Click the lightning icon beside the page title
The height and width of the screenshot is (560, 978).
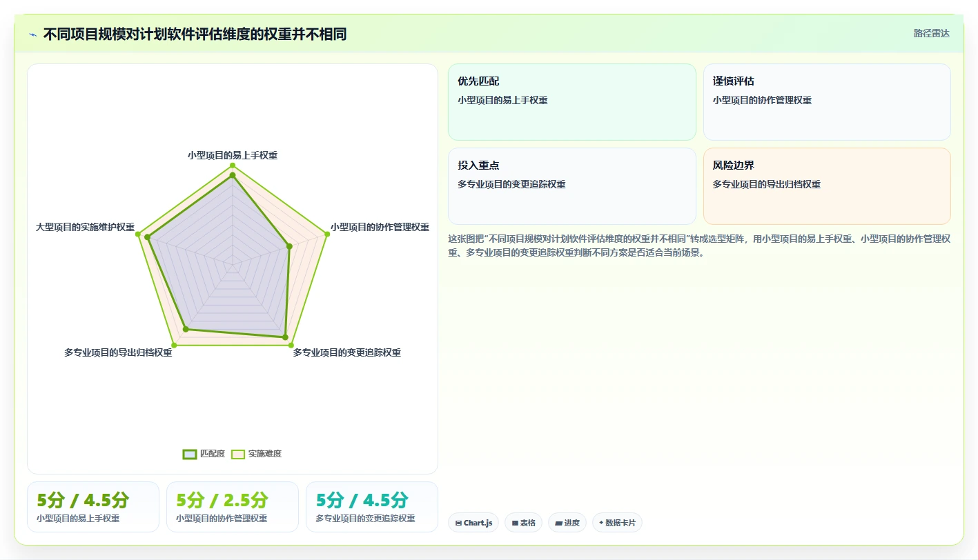[32, 34]
